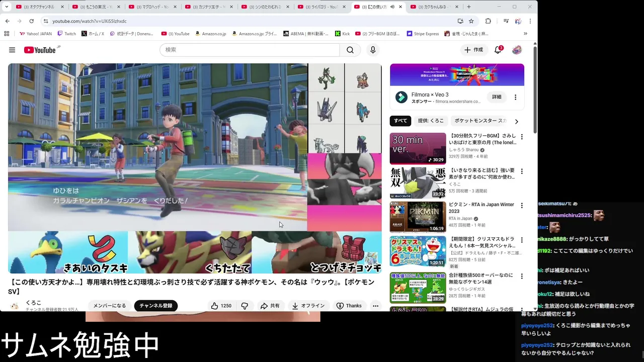The image size is (644, 362).
Task: Open the 無双 悪 Pokémon video thumbnail
Action: coord(418,183)
